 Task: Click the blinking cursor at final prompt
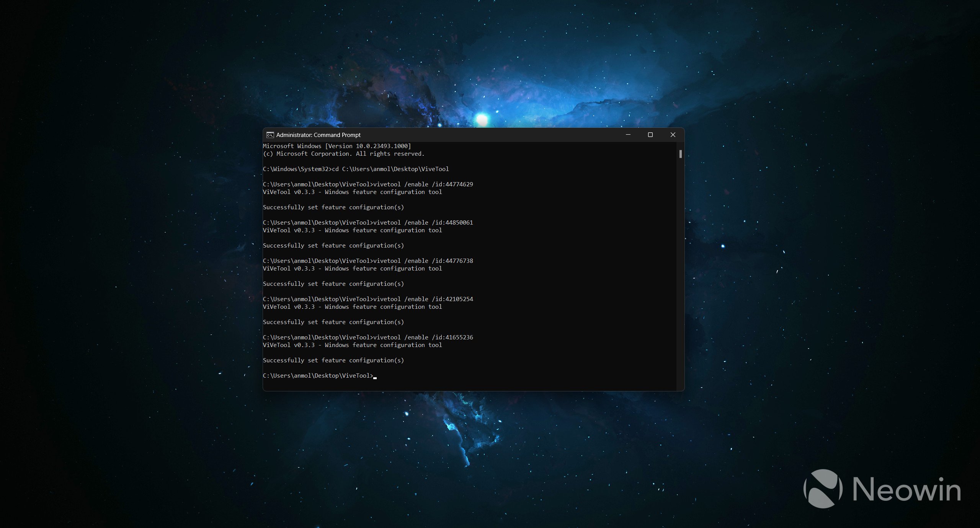[x=375, y=377]
